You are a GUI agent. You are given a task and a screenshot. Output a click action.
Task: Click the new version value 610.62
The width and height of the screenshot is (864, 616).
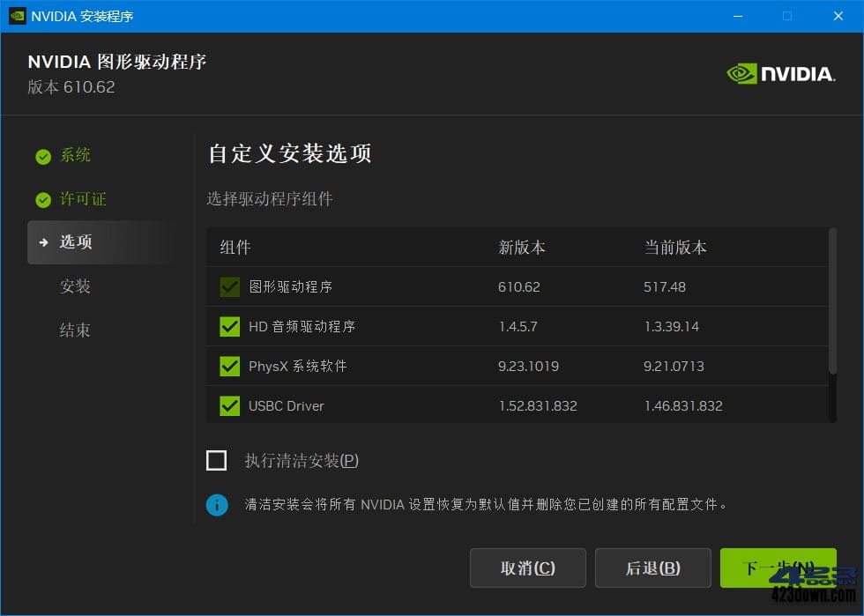point(519,287)
